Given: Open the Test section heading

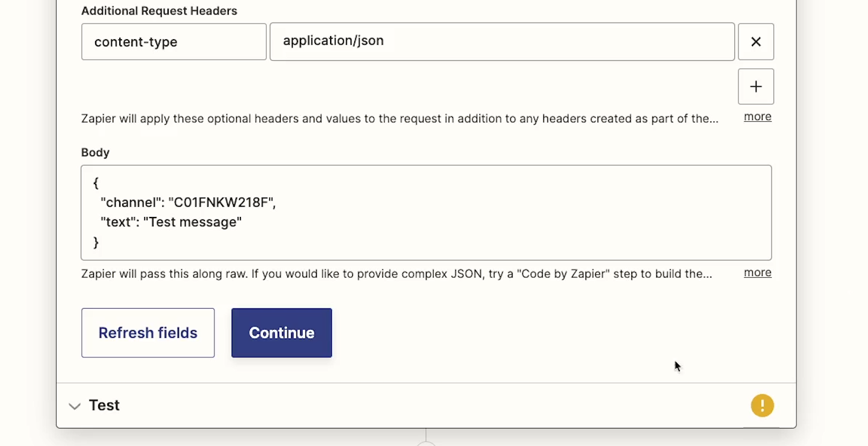Looking at the screenshot, I should (104, 406).
